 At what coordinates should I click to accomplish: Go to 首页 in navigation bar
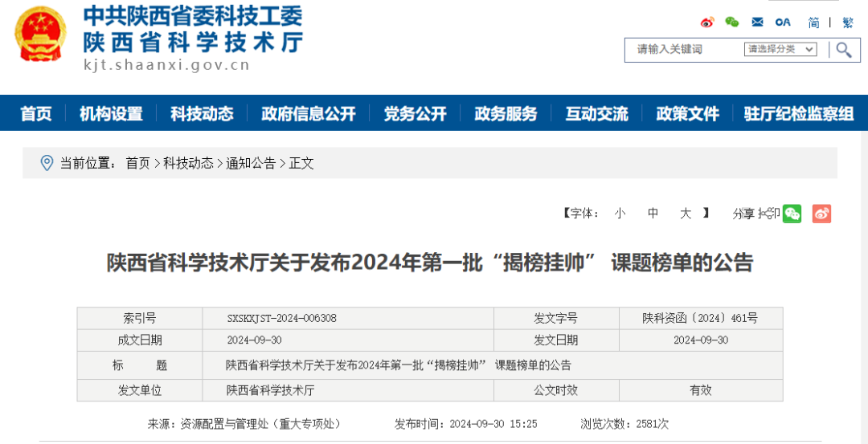(x=36, y=114)
